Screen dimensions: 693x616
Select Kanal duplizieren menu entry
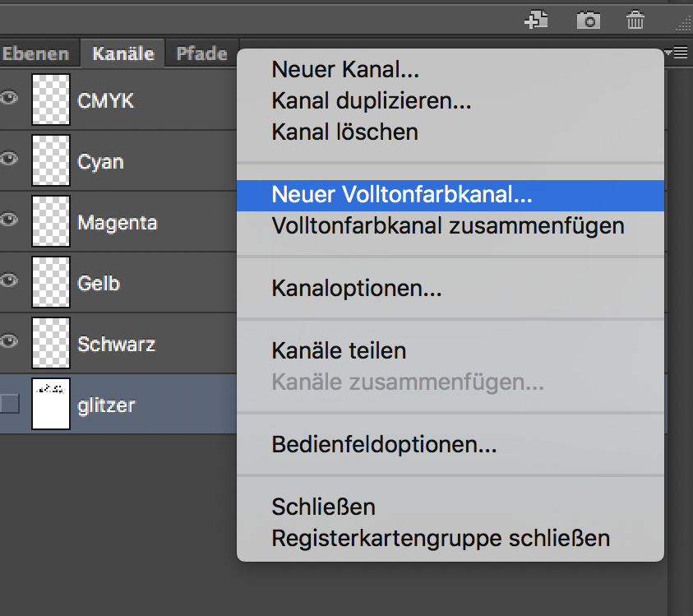click(x=371, y=101)
